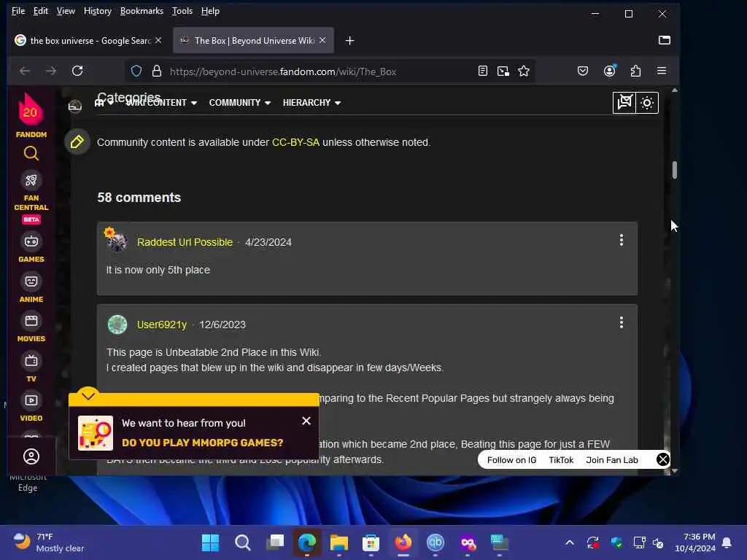747x560 pixels.
Task: Click the TikTok link
Action: click(561, 460)
